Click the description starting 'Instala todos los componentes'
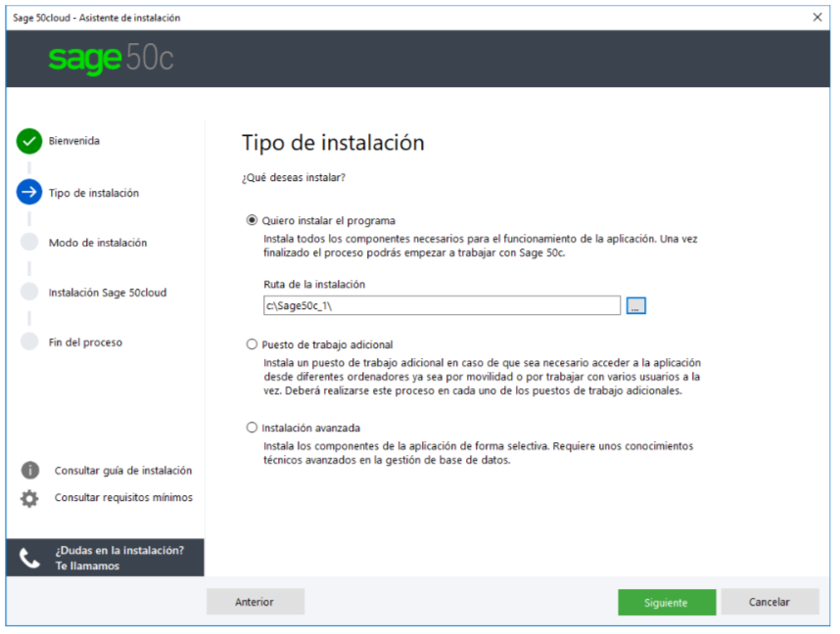 tap(481, 246)
